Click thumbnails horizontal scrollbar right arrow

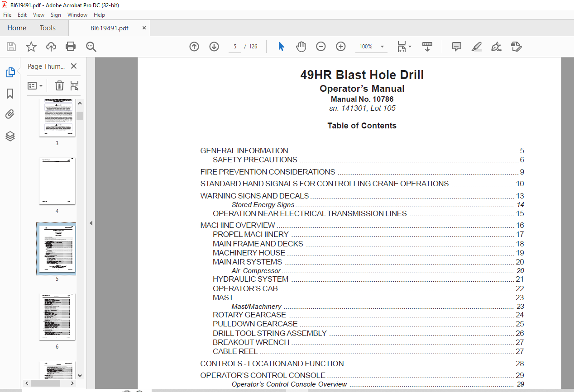coord(72,383)
